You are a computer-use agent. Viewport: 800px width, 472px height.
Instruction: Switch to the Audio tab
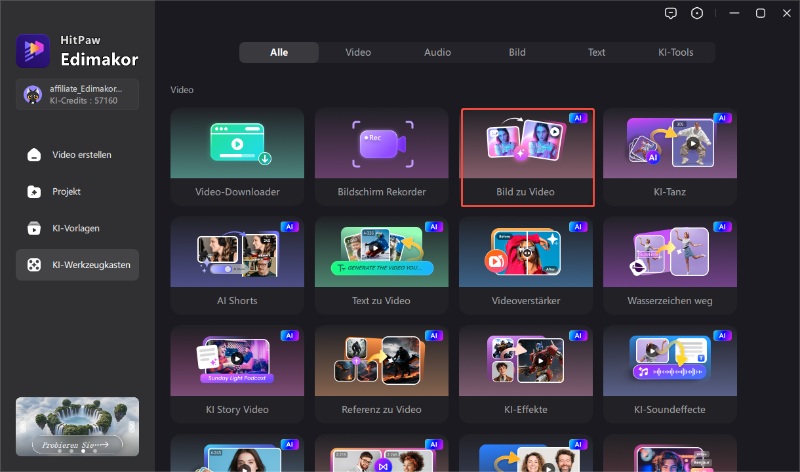click(x=438, y=52)
